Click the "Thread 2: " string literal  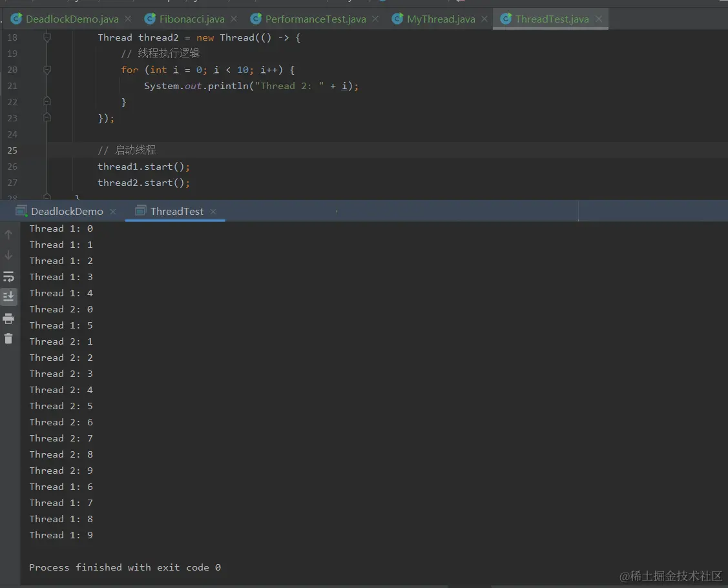click(289, 86)
